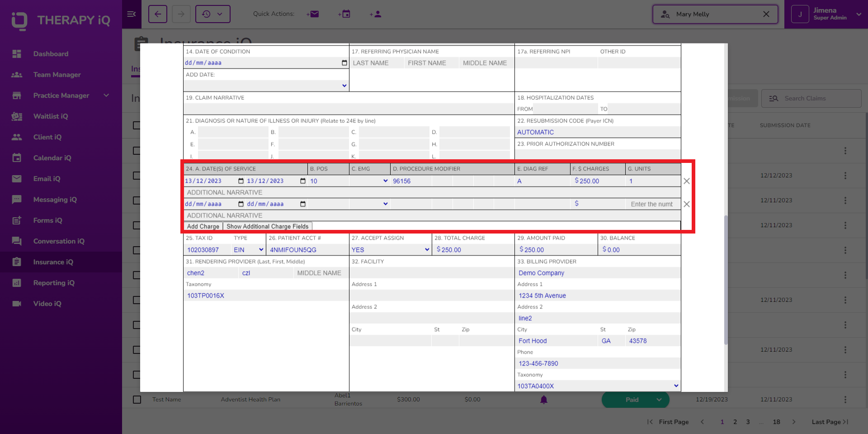868x434 pixels.
Task: Click Add Charge button
Action: coord(203,226)
